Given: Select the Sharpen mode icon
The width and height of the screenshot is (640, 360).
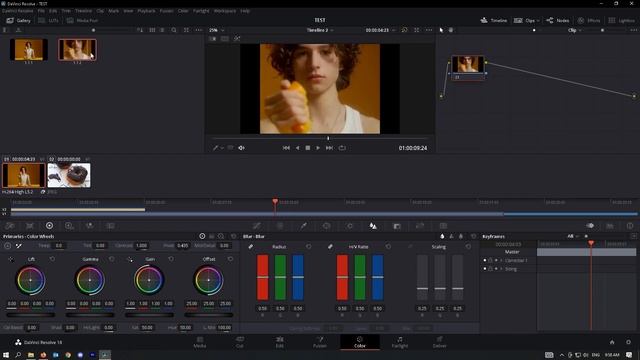Looking at the screenshot, I should point(451,236).
